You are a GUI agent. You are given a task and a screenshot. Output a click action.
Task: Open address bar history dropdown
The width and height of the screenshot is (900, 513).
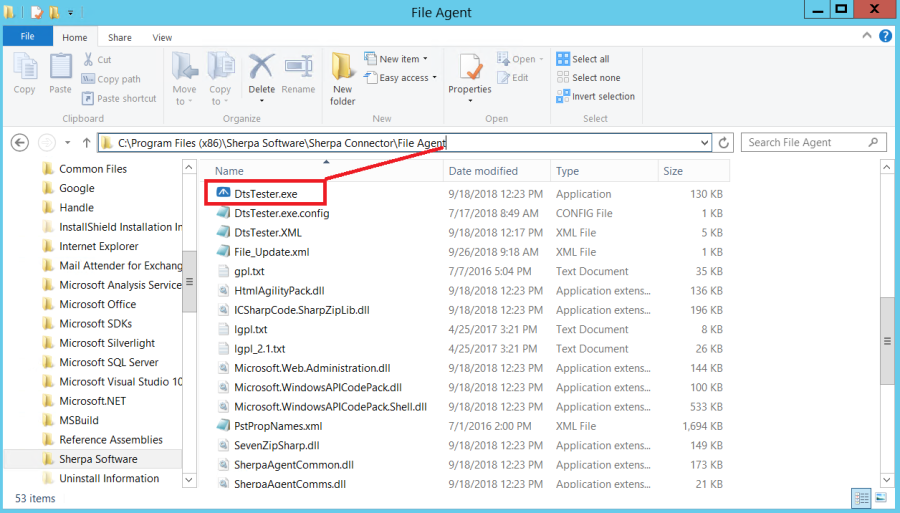(x=705, y=143)
